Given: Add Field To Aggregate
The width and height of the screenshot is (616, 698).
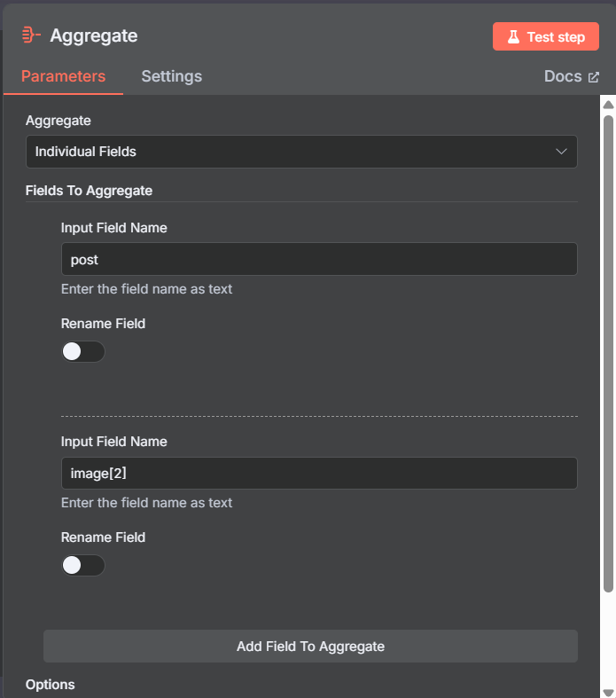Looking at the screenshot, I should tap(310, 647).
